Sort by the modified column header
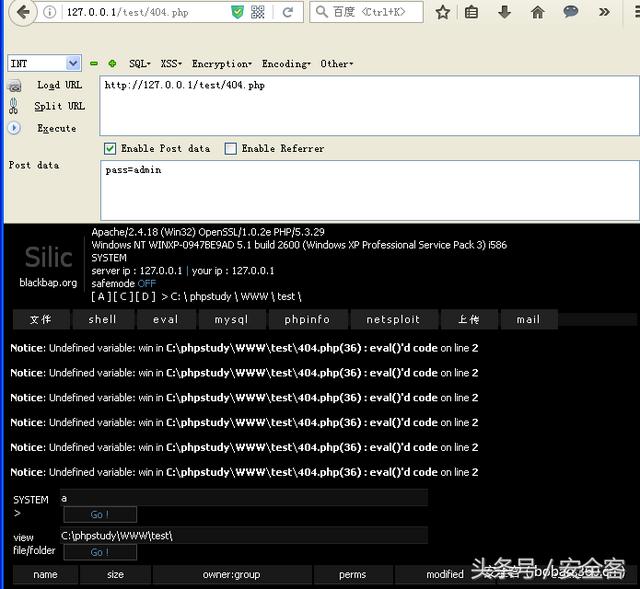Image resolution: width=640 pixels, height=589 pixels. pos(445,574)
